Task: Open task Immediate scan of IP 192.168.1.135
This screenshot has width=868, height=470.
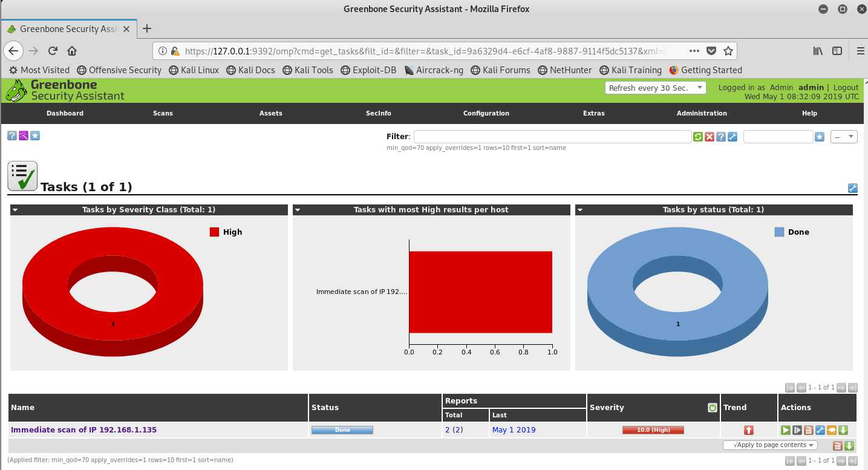Action: 83,430
